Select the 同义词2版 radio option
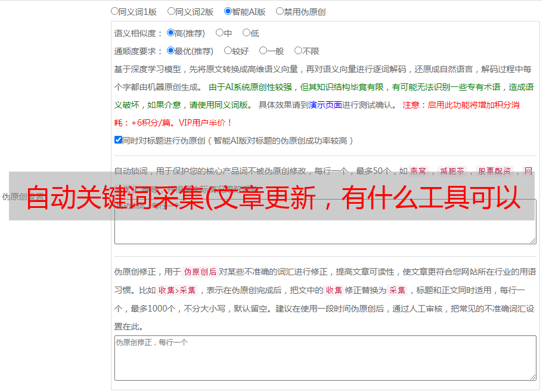Image resolution: width=543 pixels, height=392 pixels. 171,11
